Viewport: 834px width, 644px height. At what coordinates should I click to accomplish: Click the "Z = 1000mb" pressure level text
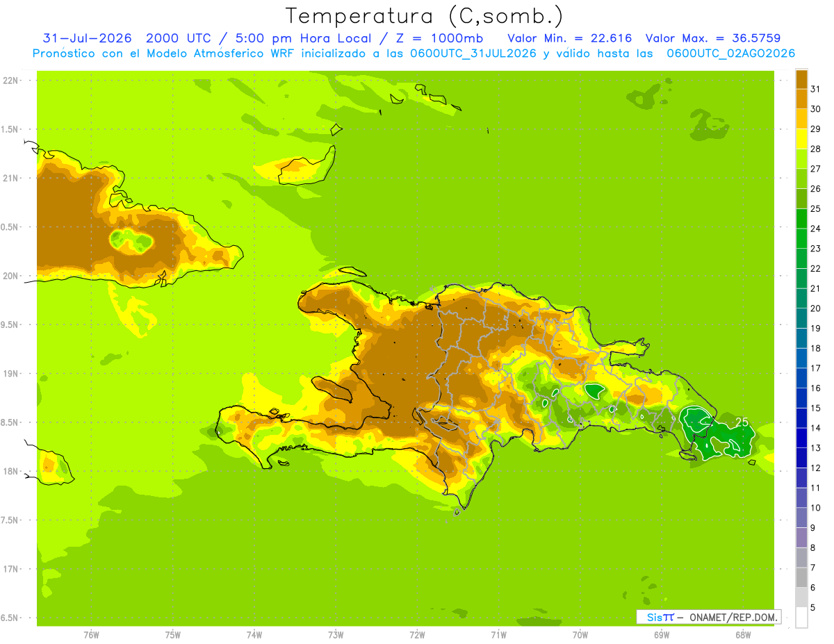point(438,38)
